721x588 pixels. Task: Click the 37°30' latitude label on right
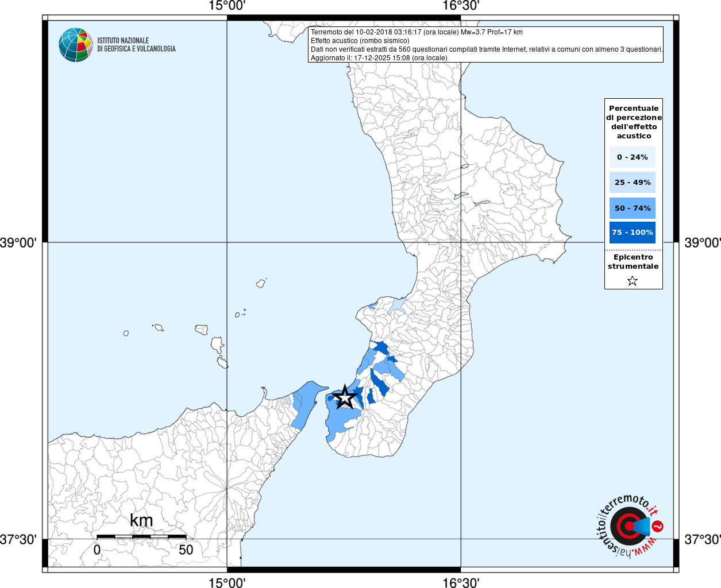(x=702, y=539)
